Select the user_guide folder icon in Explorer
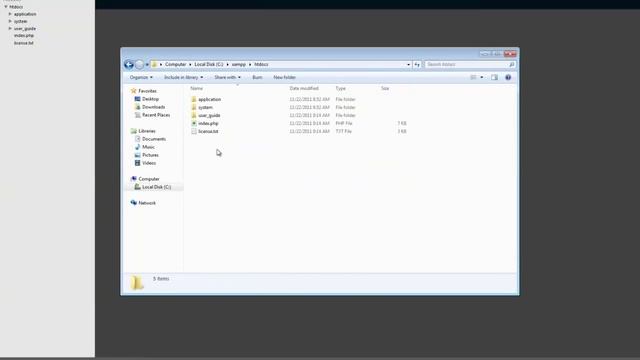Screen dimensions: 640x360 pos(194,115)
